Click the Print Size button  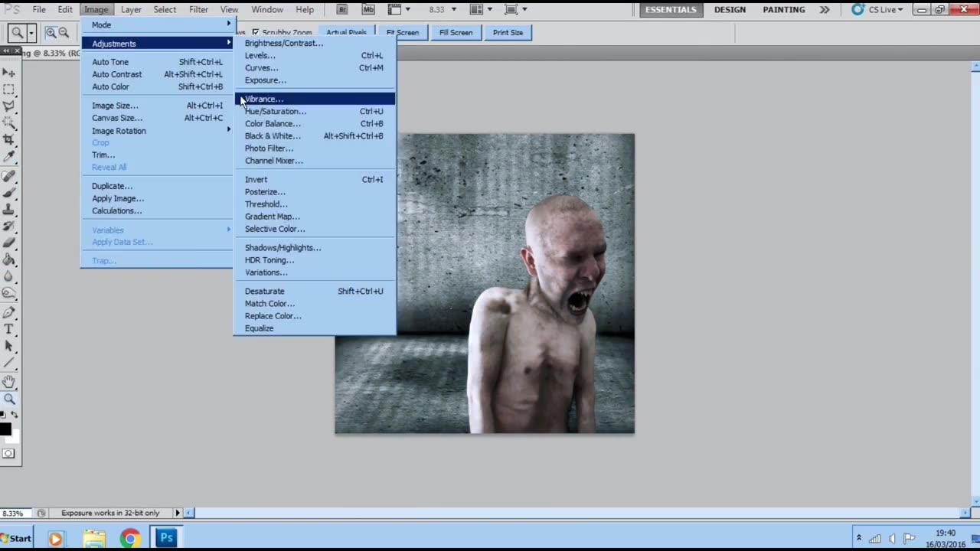pos(508,32)
